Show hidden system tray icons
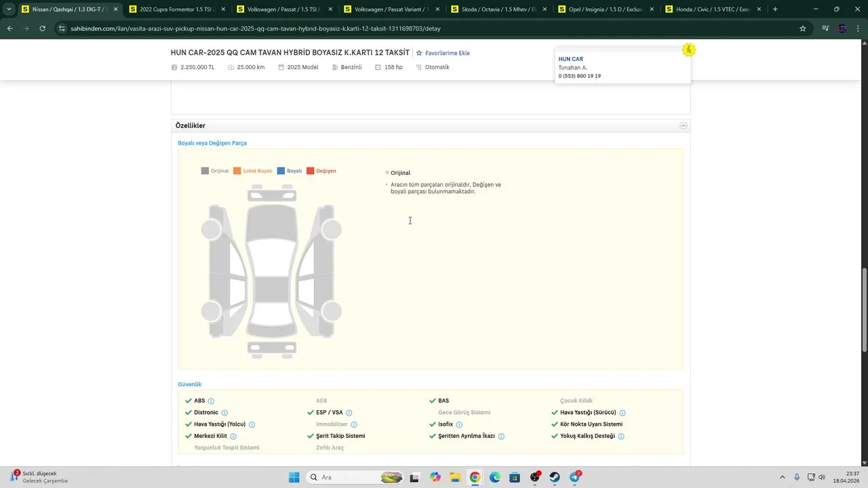 [x=783, y=477]
